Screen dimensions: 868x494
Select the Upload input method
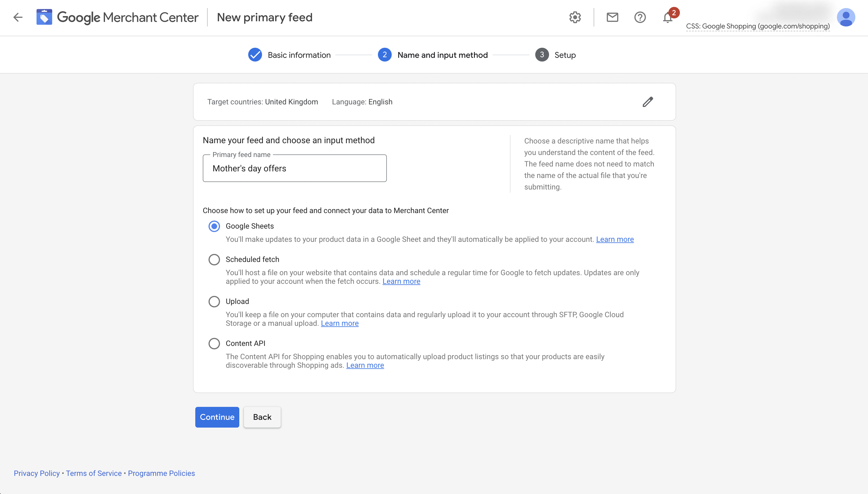(214, 301)
